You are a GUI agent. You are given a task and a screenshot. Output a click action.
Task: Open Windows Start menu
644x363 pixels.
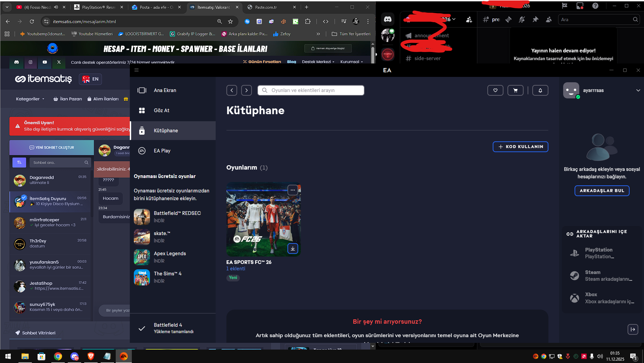[x=8, y=356]
